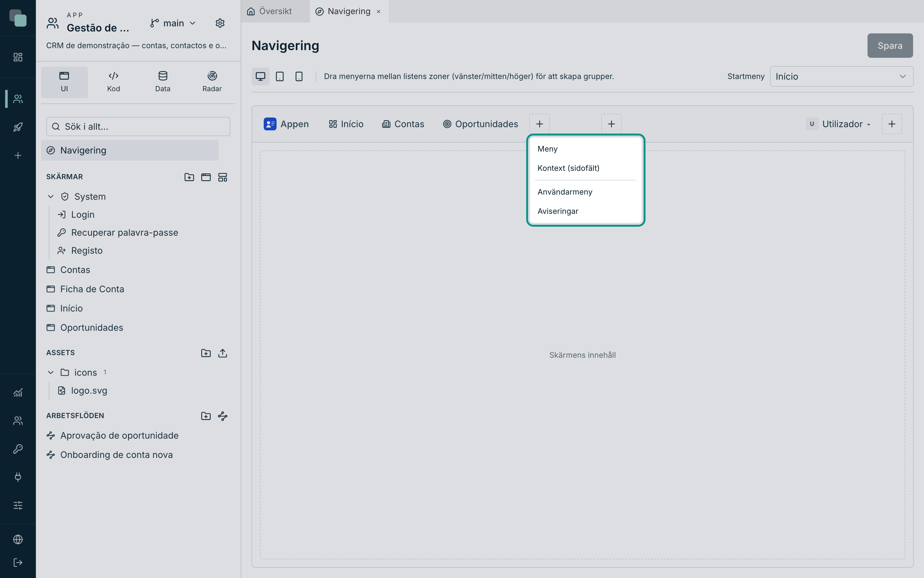The height and width of the screenshot is (578, 924).
Task: Click the layout template icon in Skärmar
Action: click(223, 177)
